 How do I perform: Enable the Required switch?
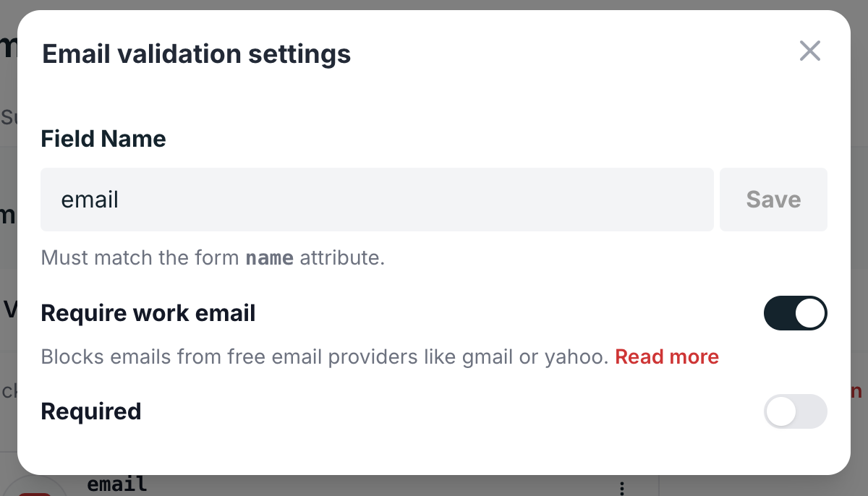[x=795, y=411]
